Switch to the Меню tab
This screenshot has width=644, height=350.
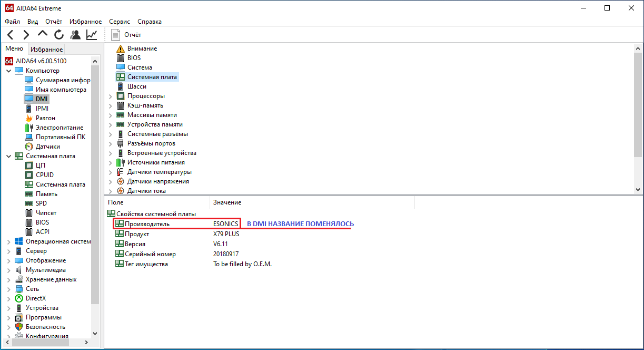pyautogui.click(x=14, y=48)
